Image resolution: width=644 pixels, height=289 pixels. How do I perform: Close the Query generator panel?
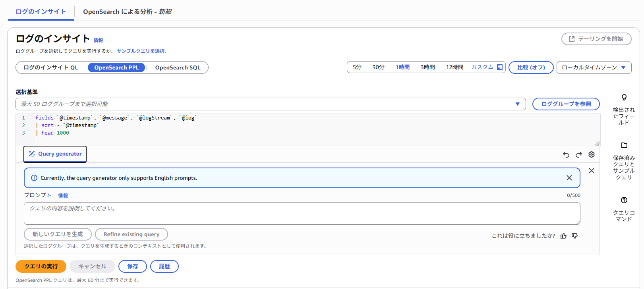click(x=592, y=171)
